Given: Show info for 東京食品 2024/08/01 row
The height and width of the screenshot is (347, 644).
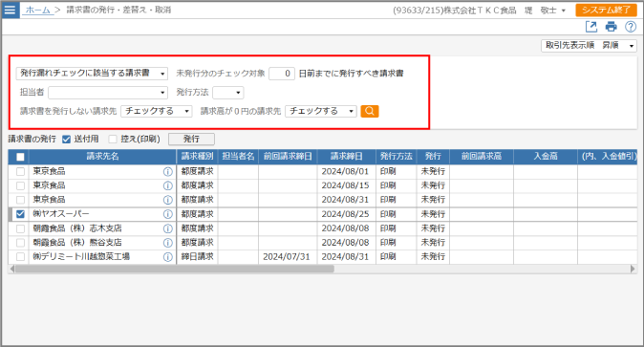Looking at the screenshot, I should 167,171.
